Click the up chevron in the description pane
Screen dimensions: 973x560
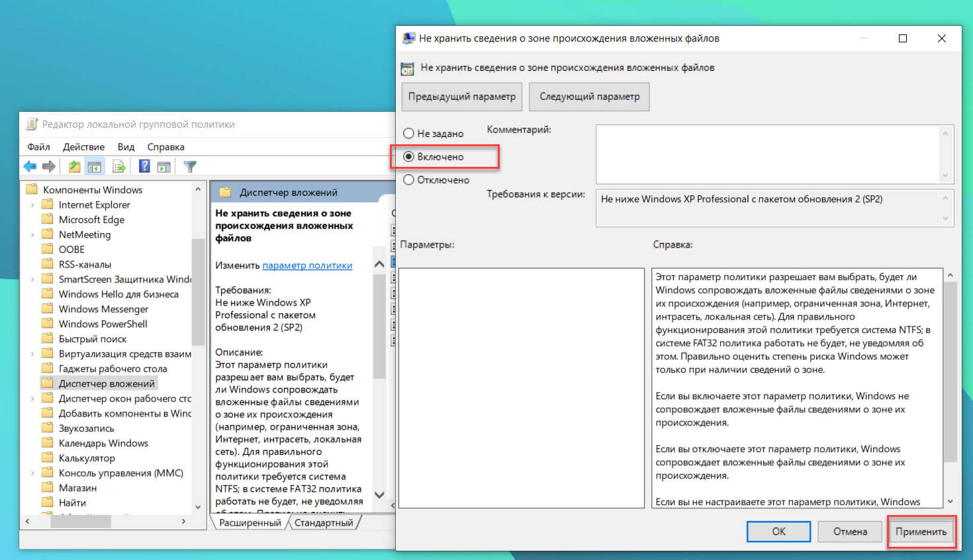click(x=379, y=264)
